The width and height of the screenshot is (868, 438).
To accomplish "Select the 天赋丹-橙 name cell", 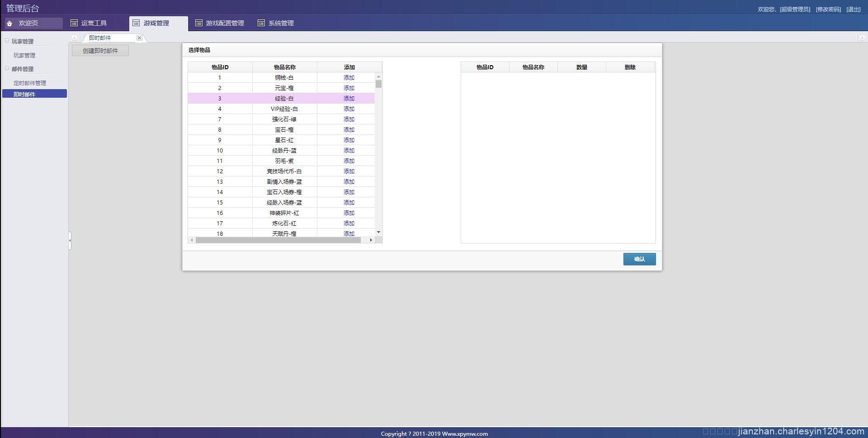I will point(285,233).
